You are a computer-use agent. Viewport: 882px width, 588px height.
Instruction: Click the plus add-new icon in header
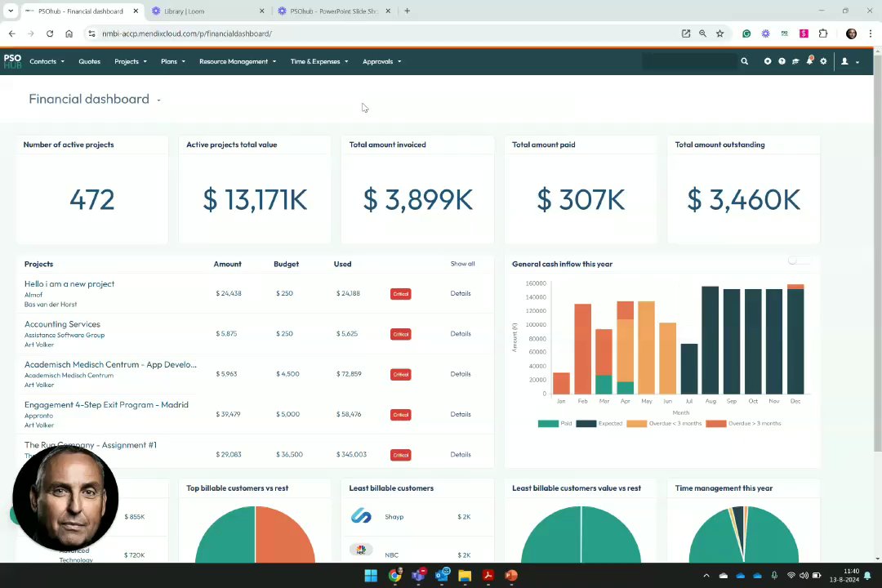pyautogui.click(x=767, y=61)
